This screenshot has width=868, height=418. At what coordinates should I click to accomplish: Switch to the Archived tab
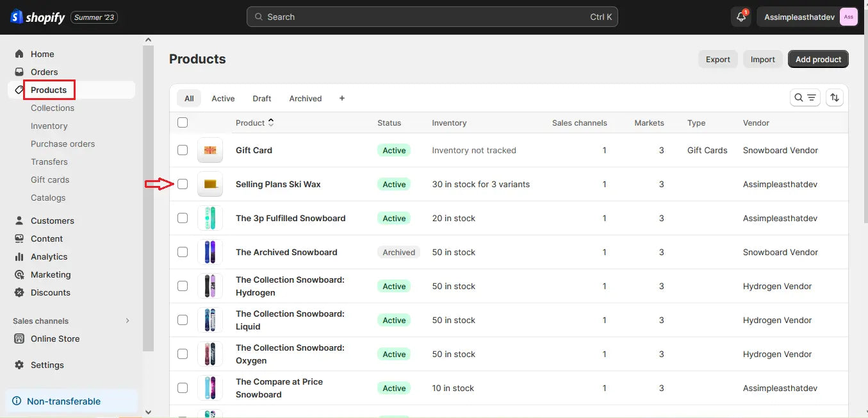[305, 98]
